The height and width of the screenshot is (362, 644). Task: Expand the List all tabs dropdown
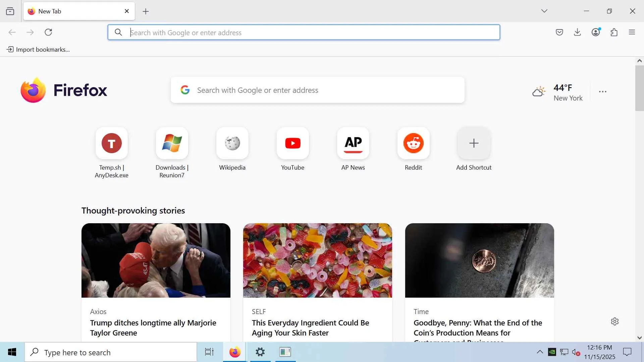coord(544,11)
